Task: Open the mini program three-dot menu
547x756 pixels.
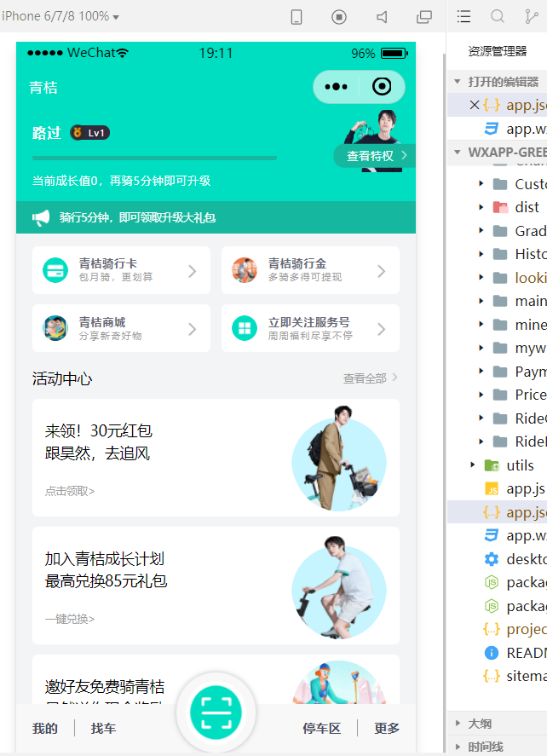Action: pyautogui.click(x=336, y=87)
